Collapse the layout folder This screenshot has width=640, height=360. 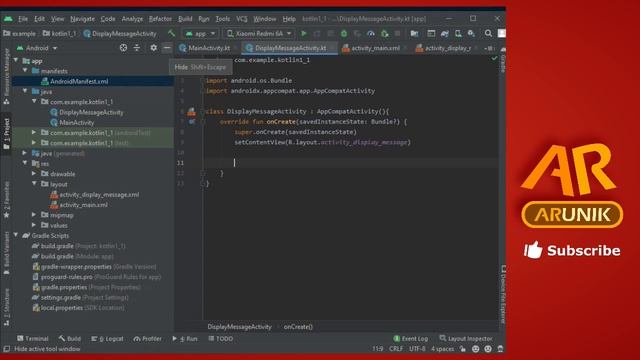(x=34, y=184)
